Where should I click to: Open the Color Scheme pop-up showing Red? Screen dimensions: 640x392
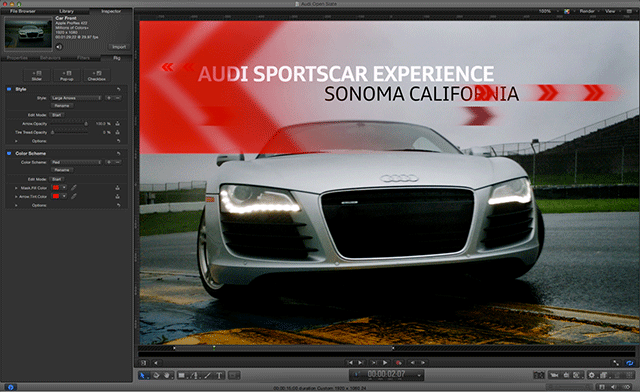(x=76, y=163)
